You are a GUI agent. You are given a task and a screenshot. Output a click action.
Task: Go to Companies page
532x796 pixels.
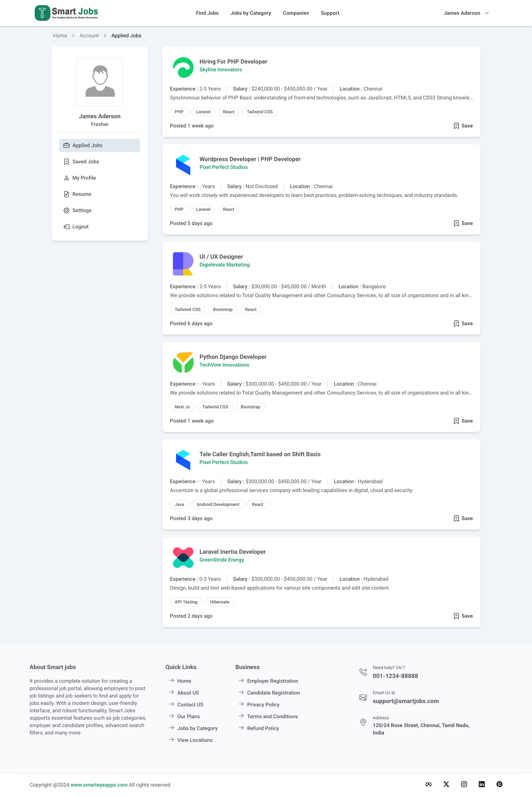296,13
